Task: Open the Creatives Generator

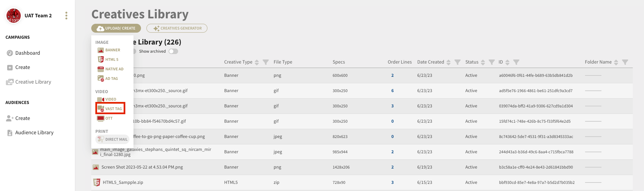Action: [177, 28]
